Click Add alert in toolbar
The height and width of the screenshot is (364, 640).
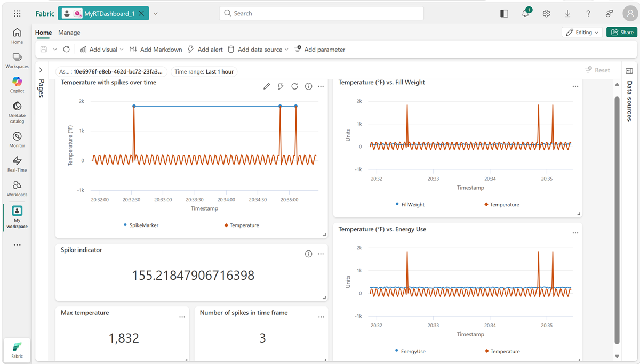pos(205,50)
